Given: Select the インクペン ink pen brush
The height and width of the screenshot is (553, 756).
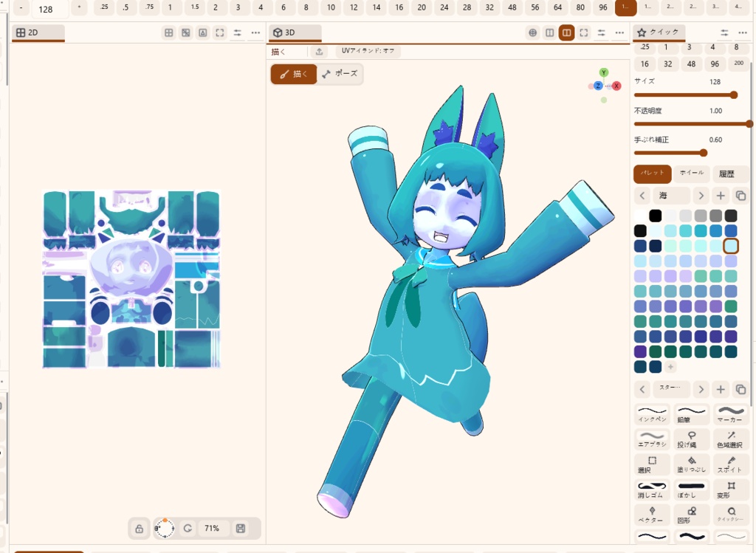Looking at the screenshot, I should click(x=652, y=414).
